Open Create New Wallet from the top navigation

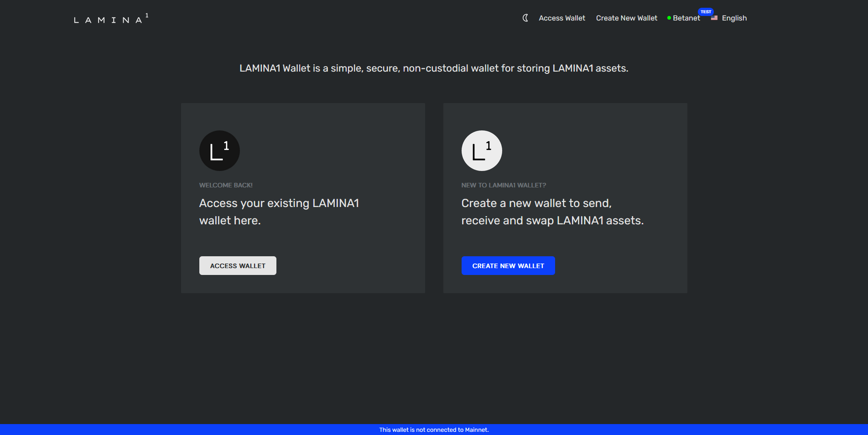tap(626, 18)
